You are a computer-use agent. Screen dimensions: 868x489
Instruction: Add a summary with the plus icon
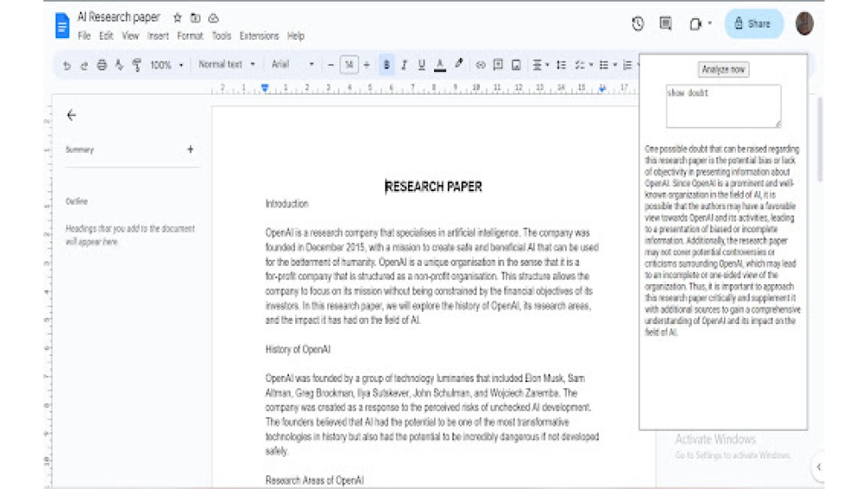190,149
